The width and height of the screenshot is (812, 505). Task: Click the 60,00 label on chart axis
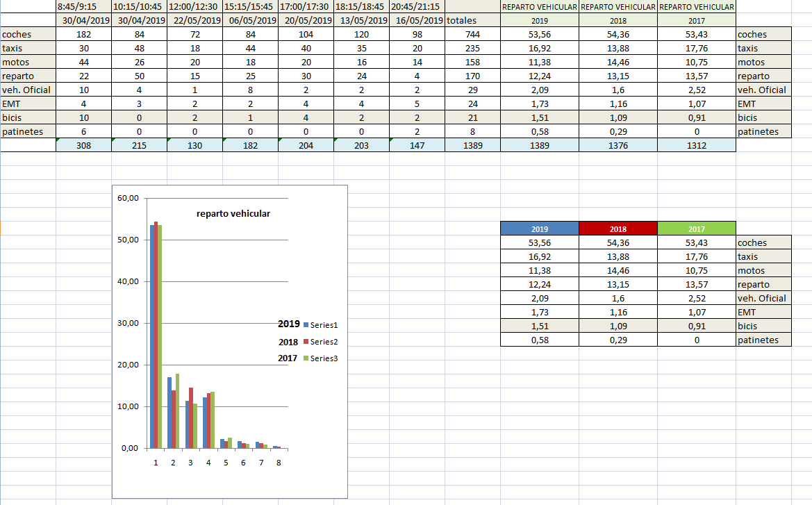point(128,198)
